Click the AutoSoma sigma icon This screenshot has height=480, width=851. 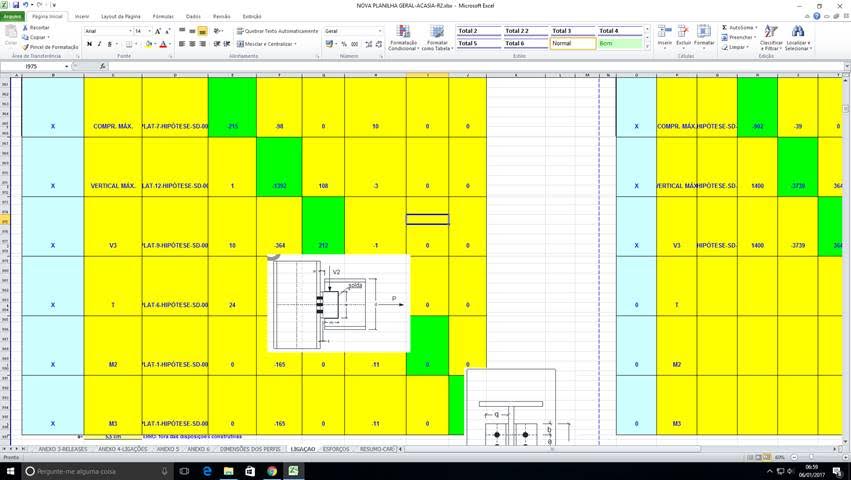pyautogui.click(x=725, y=27)
